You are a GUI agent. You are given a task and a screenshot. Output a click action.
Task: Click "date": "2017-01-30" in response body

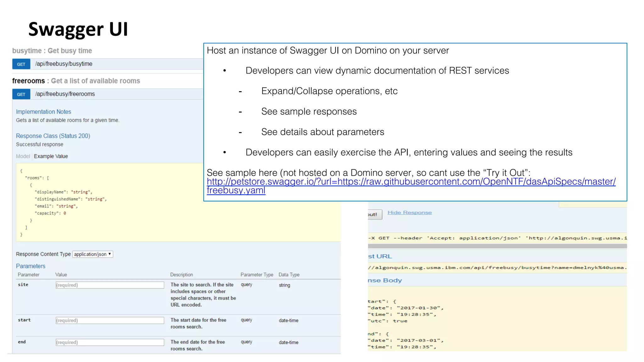406,308
